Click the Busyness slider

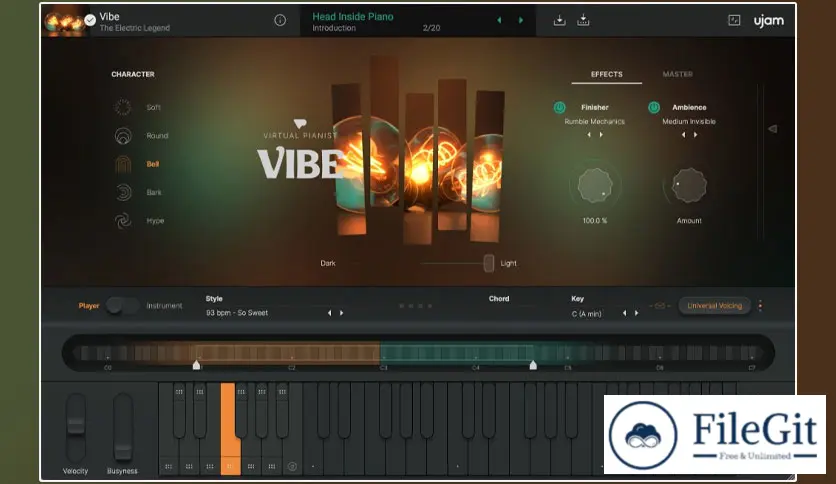(x=123, y=427)
